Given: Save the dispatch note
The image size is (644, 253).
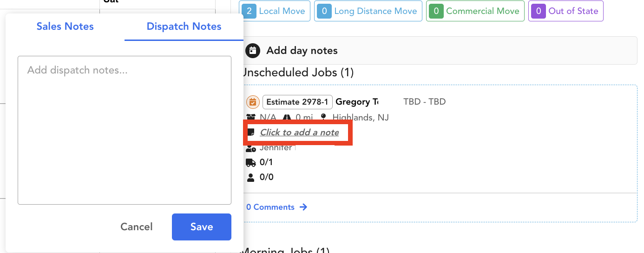Looking at the screenshot, I should [201, 227].
